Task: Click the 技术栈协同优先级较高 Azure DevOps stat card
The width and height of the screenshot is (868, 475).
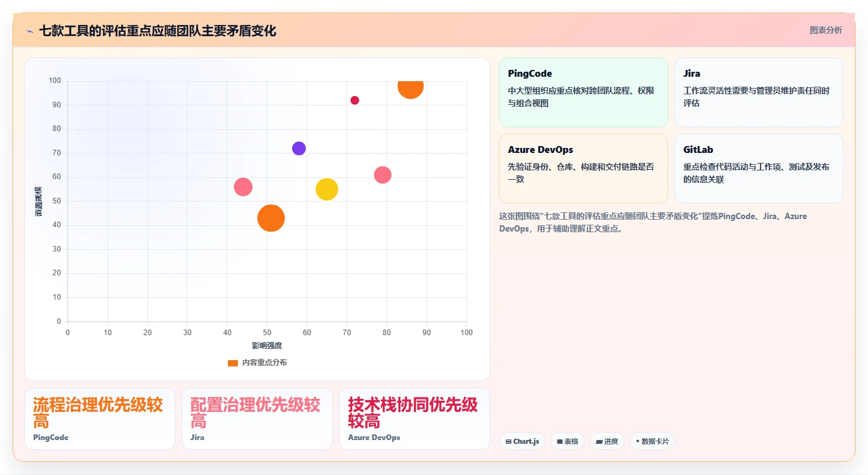Action: [x=415, y=419]
